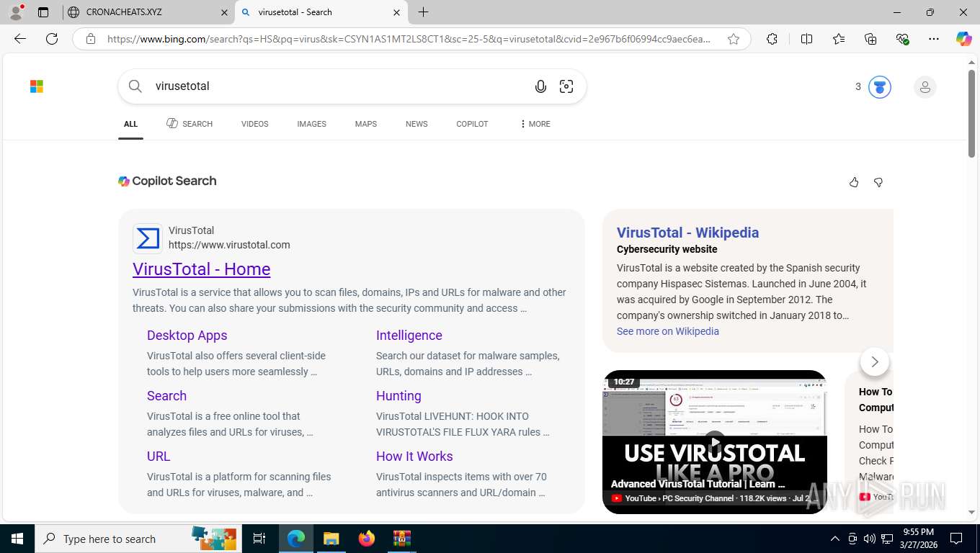Open Browser essentials heart icon
The height and width of the screenshot is (553, 980).
click(x=902, y=39)
